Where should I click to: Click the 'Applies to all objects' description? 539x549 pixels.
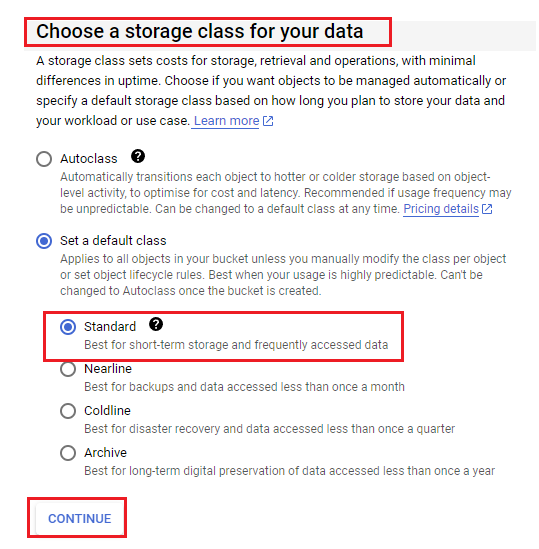click(x=283, y=275)
